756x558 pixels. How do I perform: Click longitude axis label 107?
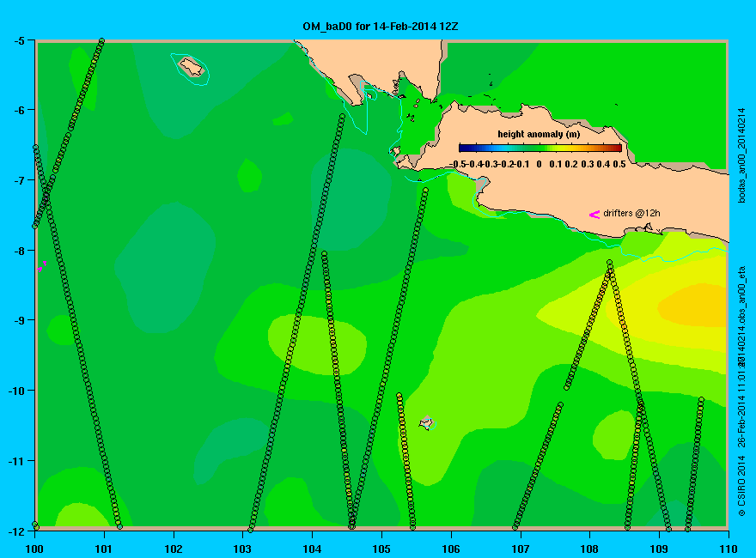(x=521, y=549)
